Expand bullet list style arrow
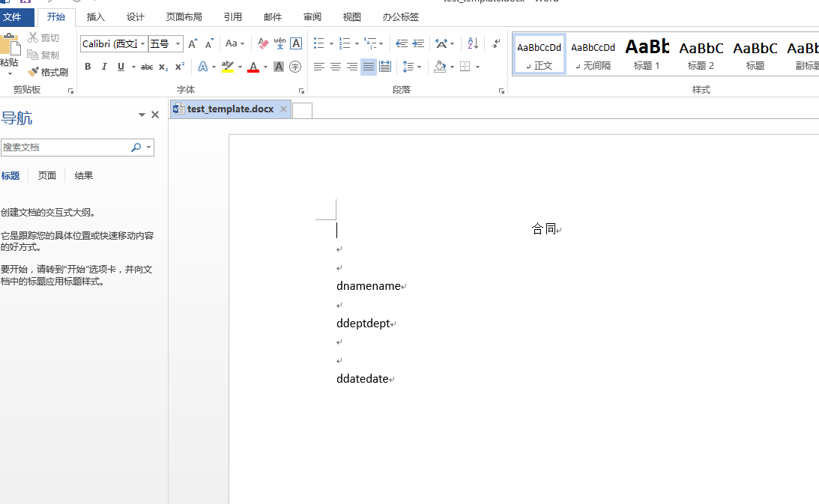The image size is (819, 504). tap(331, 44)
